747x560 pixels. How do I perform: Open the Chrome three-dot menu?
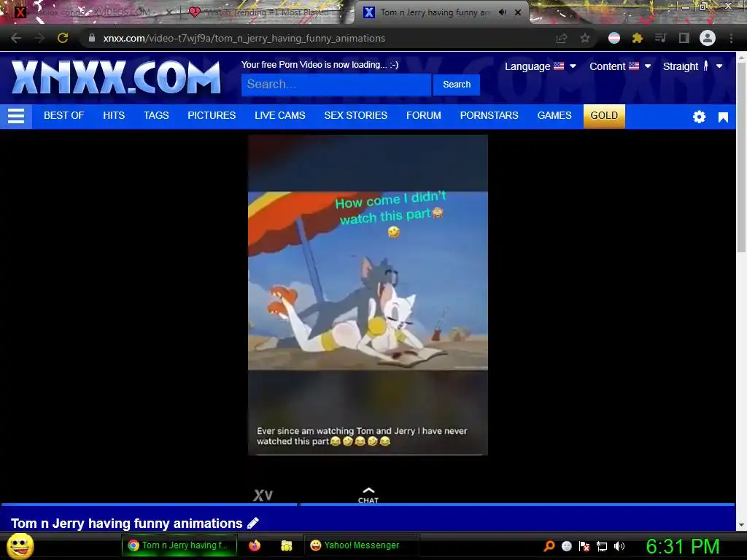(731, 38)
